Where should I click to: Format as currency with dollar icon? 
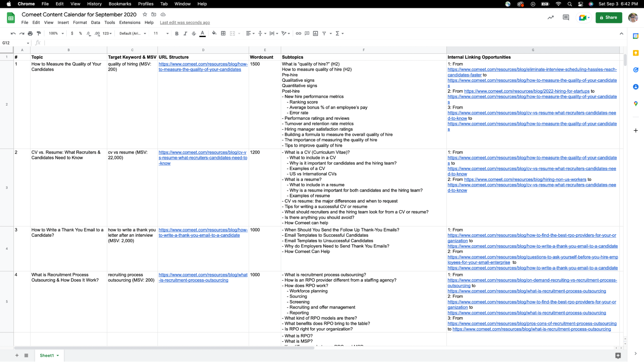click(72, 33)
